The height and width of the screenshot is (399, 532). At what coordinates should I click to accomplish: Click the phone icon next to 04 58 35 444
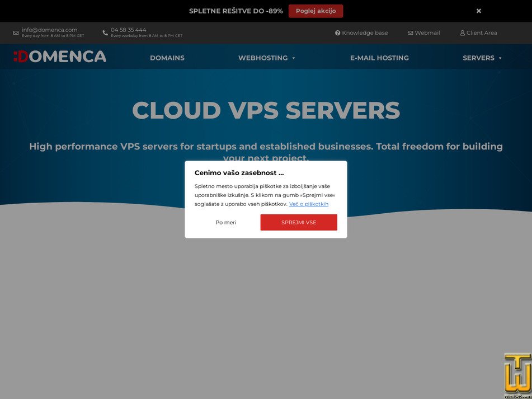[x=105, y=32]
